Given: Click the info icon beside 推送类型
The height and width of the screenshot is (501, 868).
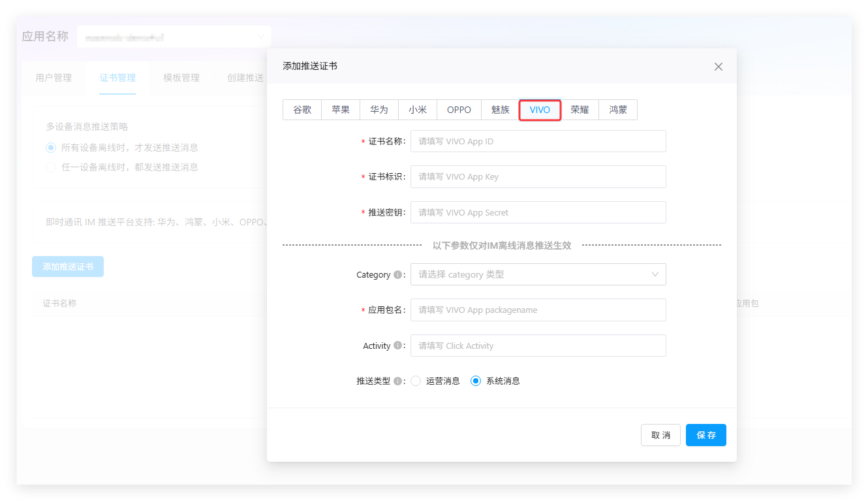Looking at the screenshot, I should coord(398,381).
